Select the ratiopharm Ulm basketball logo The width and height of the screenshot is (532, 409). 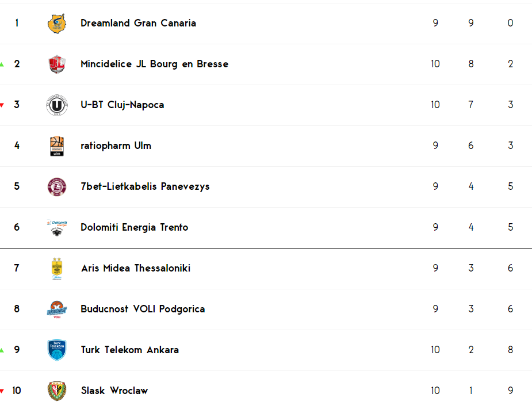(x=57, y=146)
